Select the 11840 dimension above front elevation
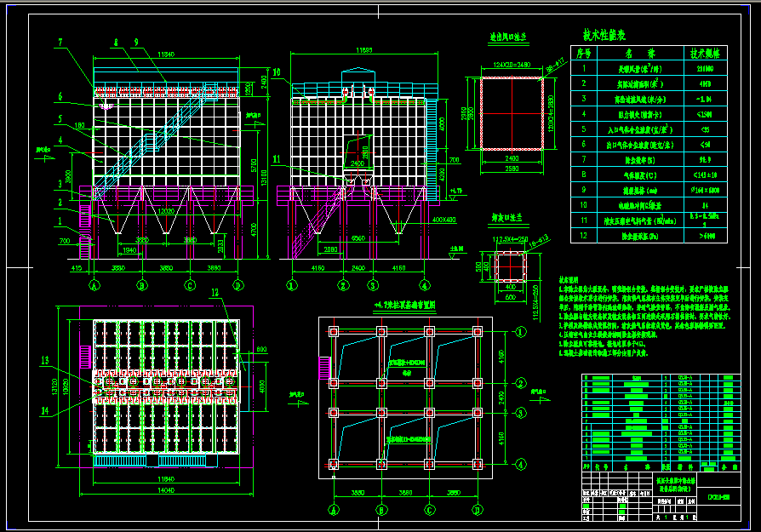 [x=167, y=54]
